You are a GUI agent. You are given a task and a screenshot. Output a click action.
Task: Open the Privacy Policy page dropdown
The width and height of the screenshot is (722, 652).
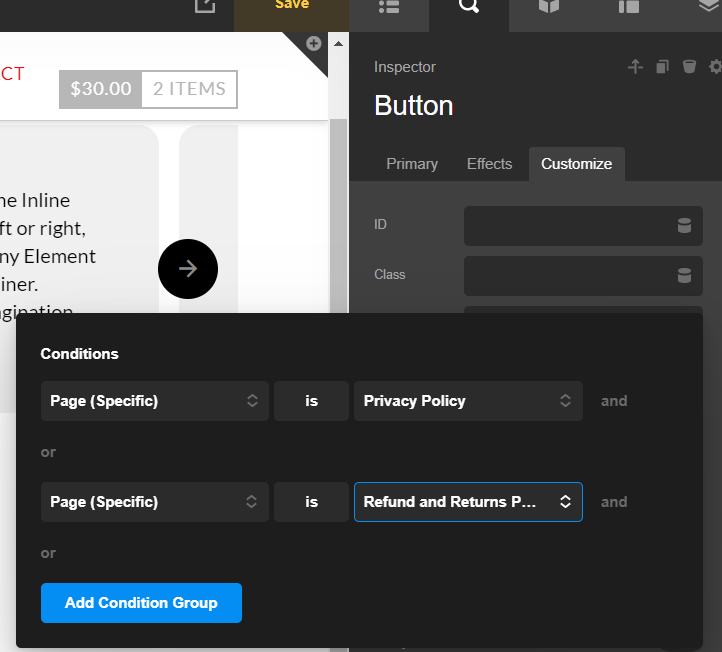[467, 401]
